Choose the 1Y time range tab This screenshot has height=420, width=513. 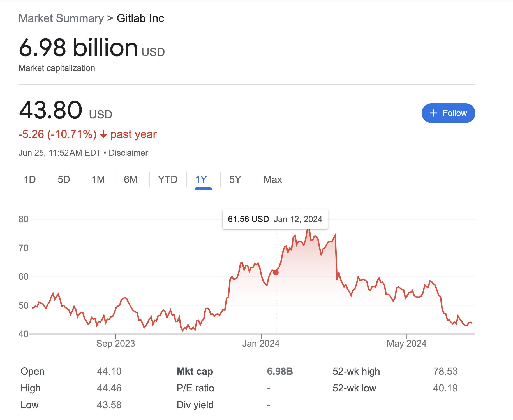201,179
